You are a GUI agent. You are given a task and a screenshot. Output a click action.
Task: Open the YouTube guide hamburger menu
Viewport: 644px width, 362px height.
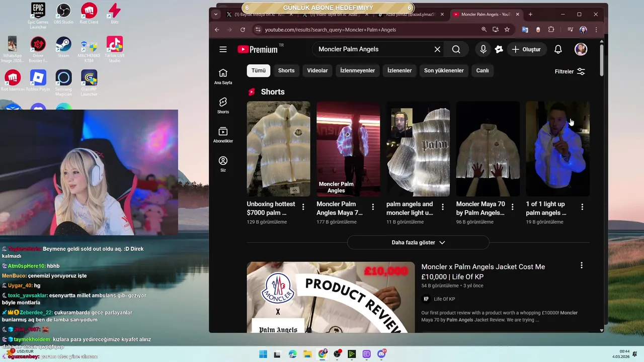pyautogui.click(x=223, y=49)
